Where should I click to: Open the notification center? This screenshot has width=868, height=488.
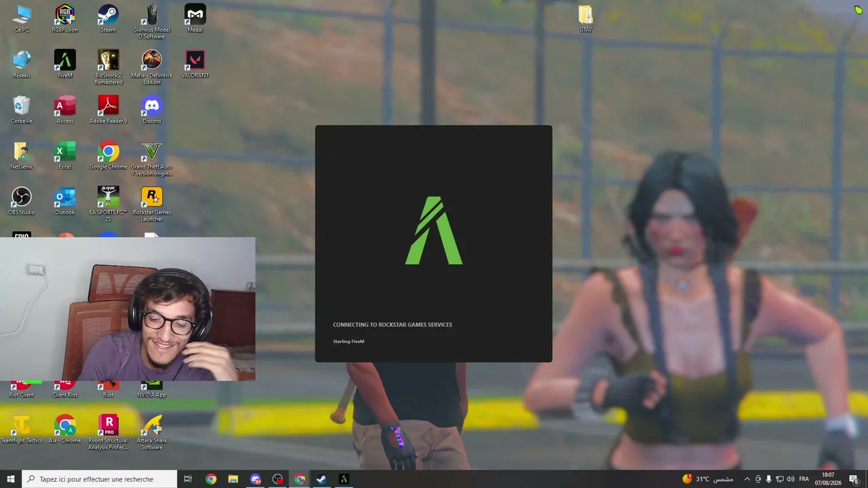[854, 479]
